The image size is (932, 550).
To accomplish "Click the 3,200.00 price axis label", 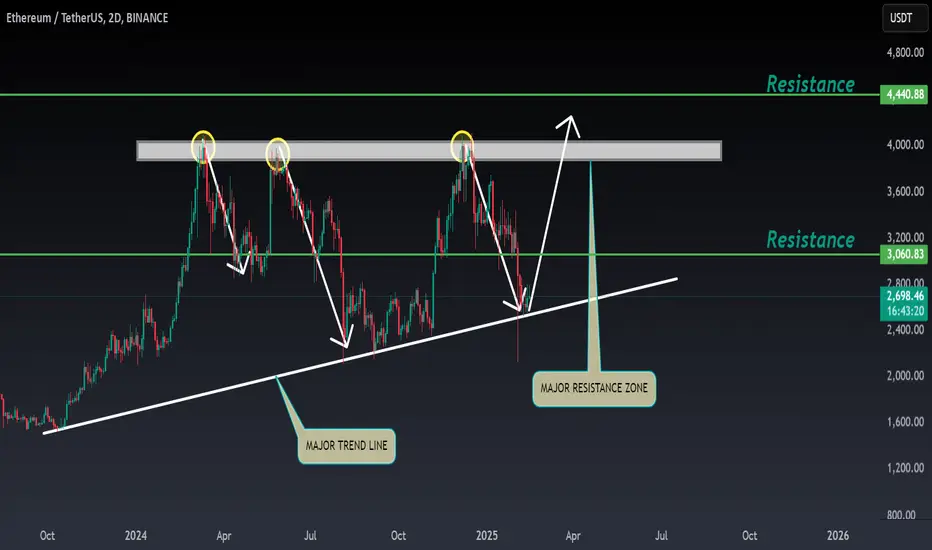I will coord(905,237).
